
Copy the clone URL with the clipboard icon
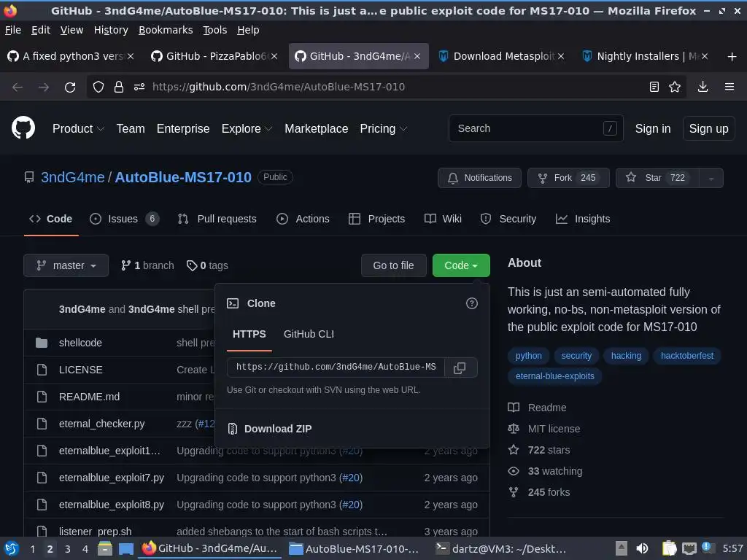(460, 367)
